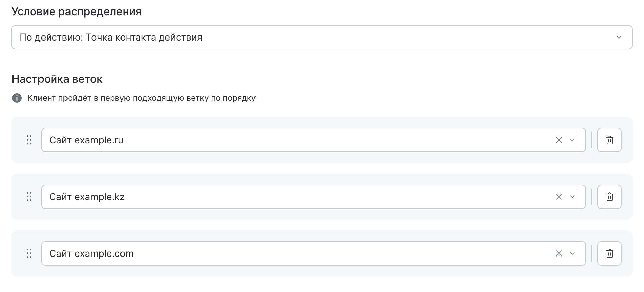Click the 'Сайт example.com' value text field
Screen dimensions: 644x292
click(270, 253)
